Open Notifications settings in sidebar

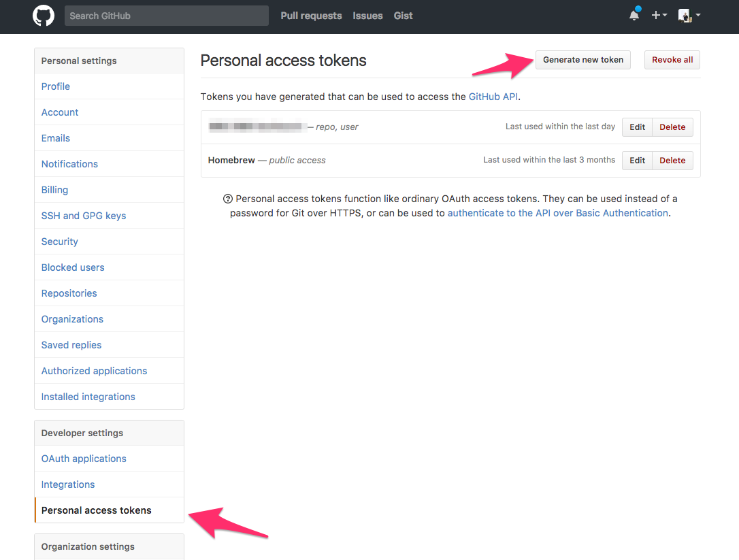[110, 164]
